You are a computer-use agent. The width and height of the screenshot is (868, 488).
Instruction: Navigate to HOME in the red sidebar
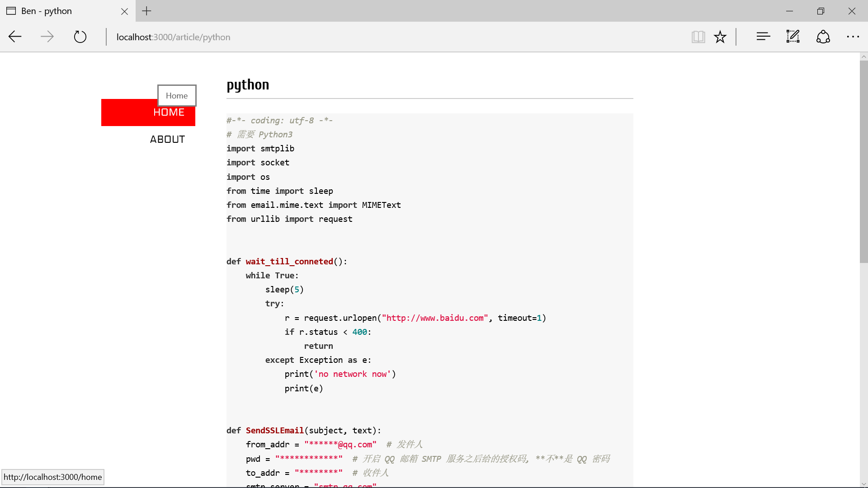pyautogui.click(x=148, y=113)
